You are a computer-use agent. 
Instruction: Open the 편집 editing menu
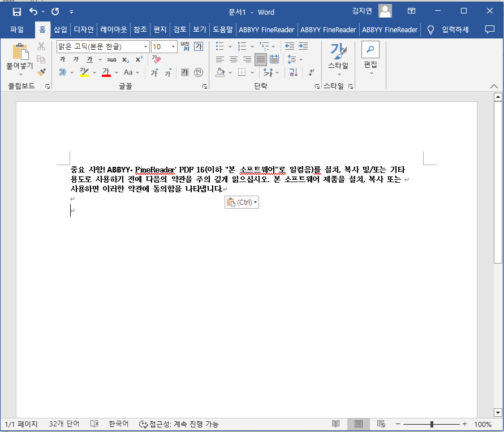tap(371, 58)
